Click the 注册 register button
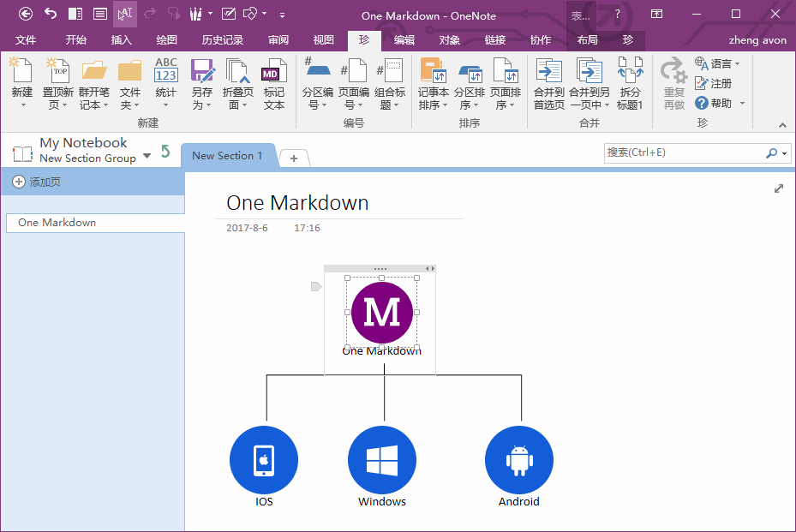This screenshot has width=796, height=532. tap(713, 83)
